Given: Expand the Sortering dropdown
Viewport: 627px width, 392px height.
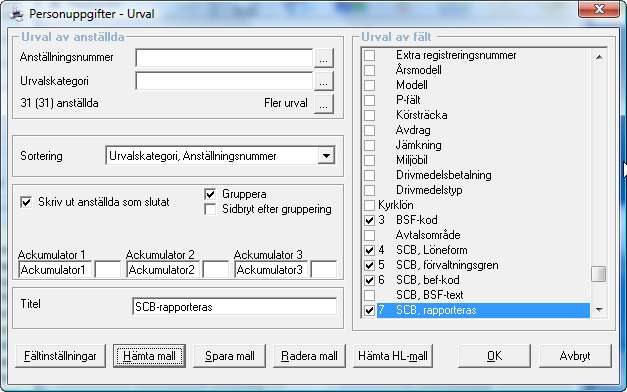Looking at the screenshot, I should click(326, 156).
